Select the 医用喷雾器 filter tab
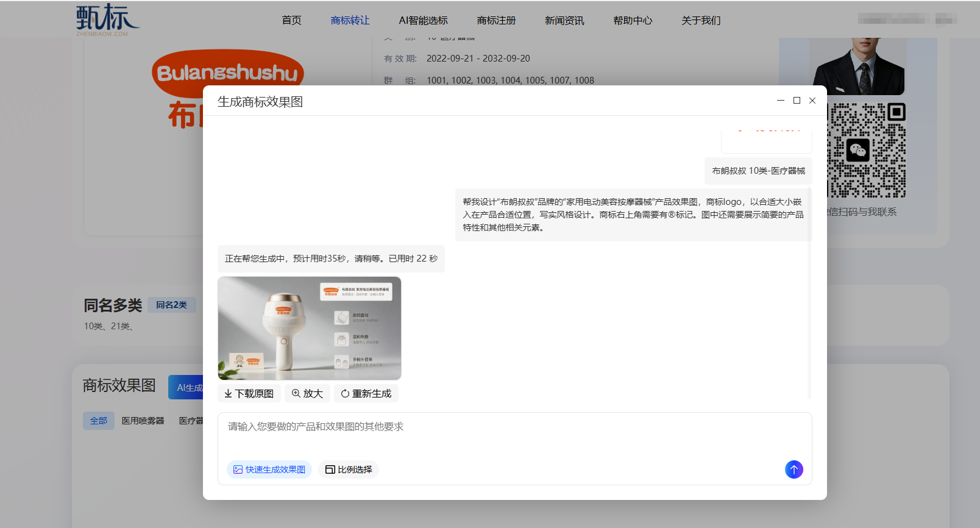 (x=143, y=421)
